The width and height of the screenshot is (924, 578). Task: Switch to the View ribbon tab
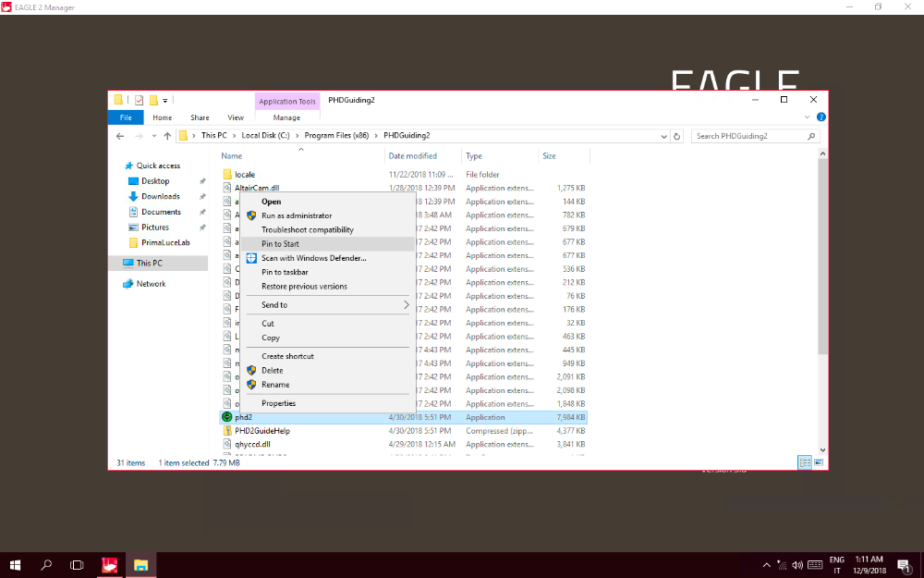coord(236,117)
